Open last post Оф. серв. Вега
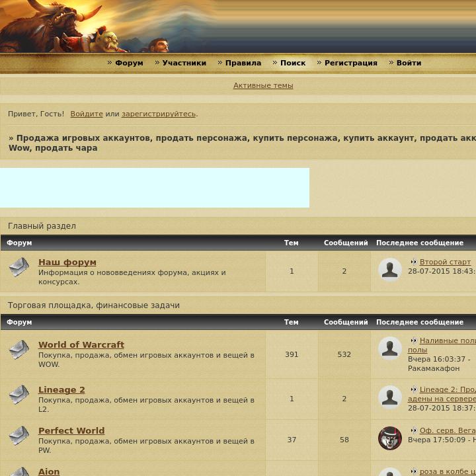476x476 pixels. [x=448, y=430]
